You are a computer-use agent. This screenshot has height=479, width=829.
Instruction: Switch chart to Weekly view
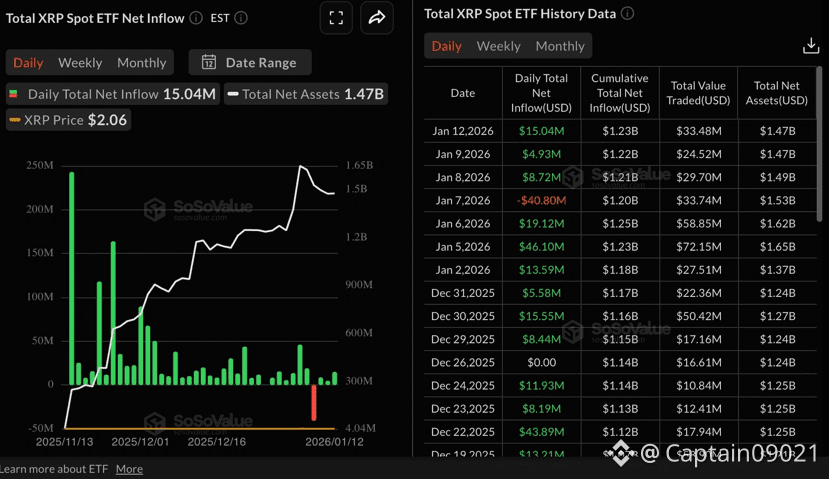pos(80,62)
